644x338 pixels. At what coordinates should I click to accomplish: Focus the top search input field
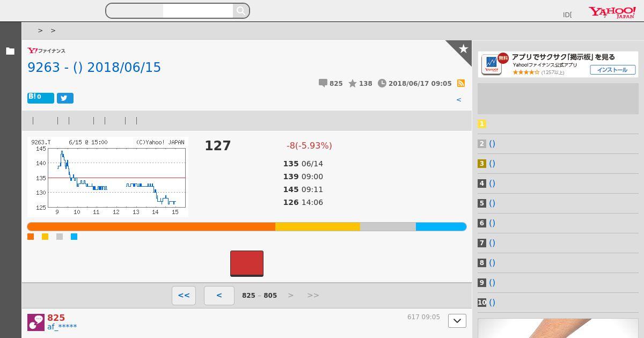pos(198,11)
